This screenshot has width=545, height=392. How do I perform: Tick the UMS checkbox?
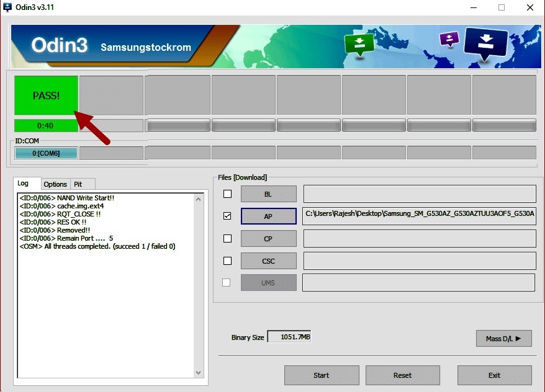tap(227, 283)
